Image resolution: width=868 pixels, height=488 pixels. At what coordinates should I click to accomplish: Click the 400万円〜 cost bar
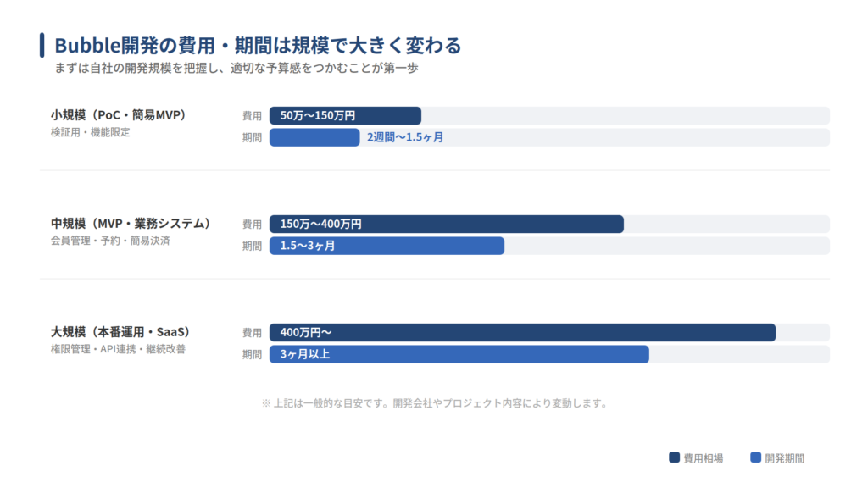pos(522,332)
